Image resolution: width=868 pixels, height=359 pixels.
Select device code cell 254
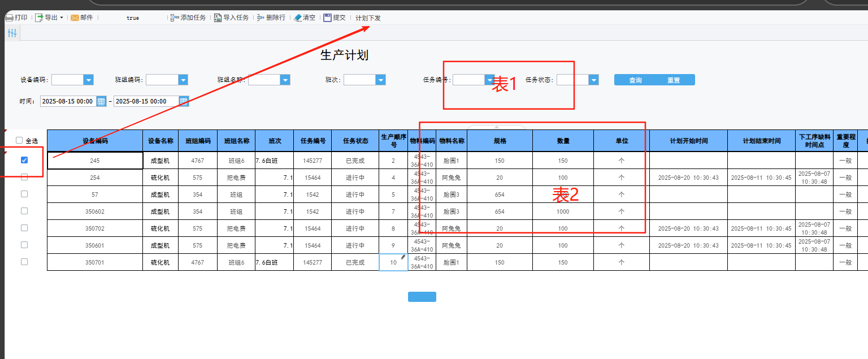95,178
